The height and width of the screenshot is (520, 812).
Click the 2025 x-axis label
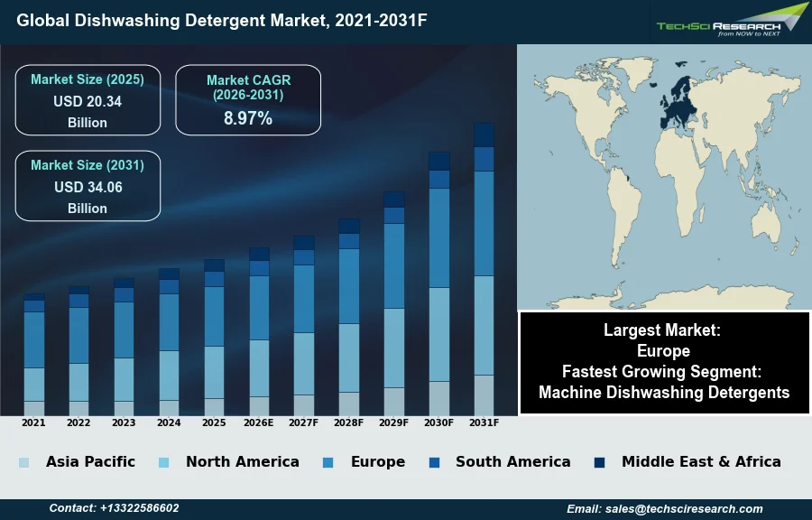pyautogui.click(x=214, y=422)
